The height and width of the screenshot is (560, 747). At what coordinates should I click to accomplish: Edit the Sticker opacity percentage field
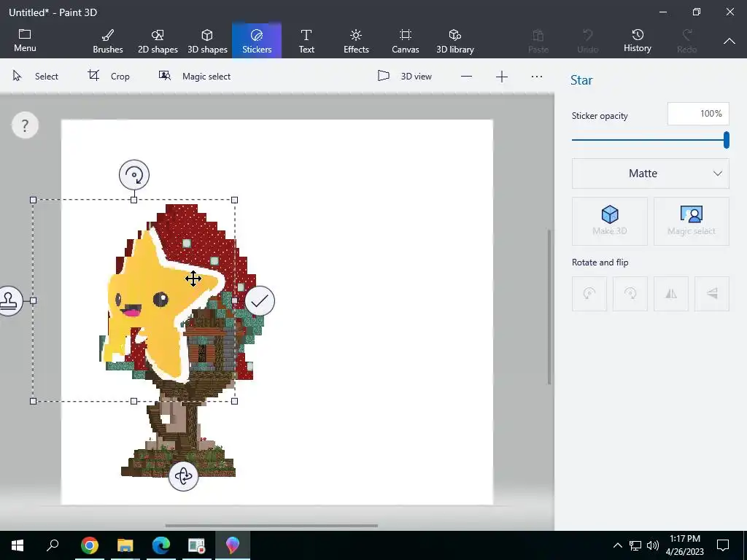coord(698,114)
